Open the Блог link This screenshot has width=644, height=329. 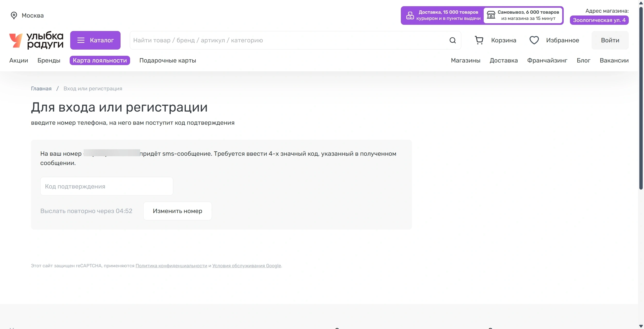click(x=584, y=60)
